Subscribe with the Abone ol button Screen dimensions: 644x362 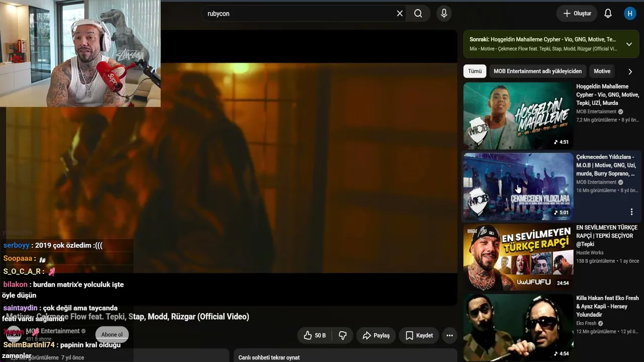click(112, 335)
